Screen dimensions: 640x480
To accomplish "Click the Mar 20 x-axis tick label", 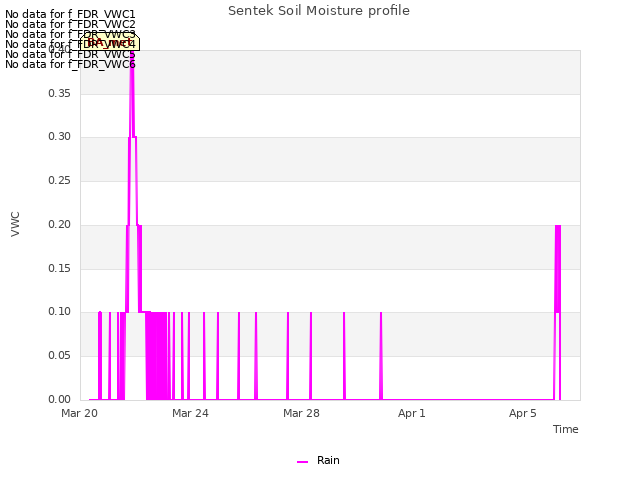I will [x=80, y=413].
